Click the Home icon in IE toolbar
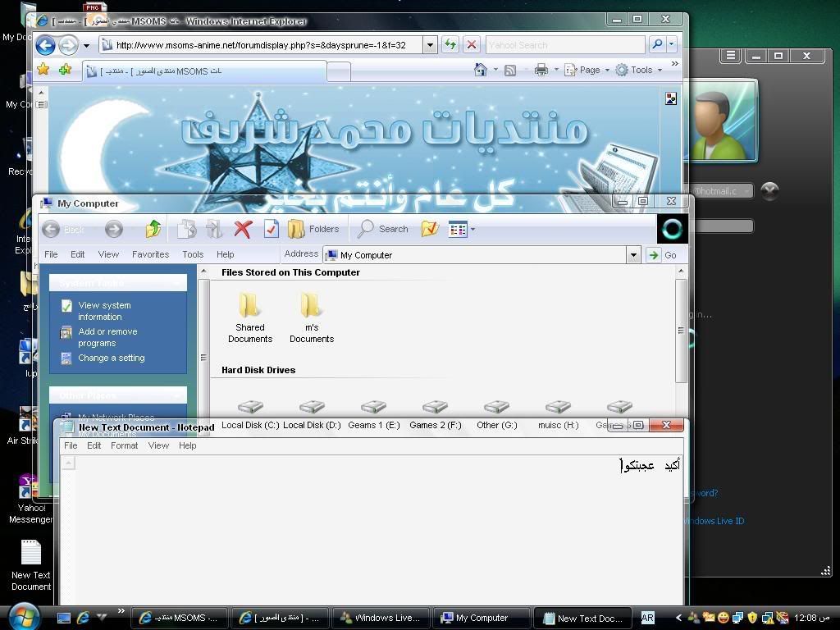Screen dimensions: 840x630 click(x=481, y=71)
